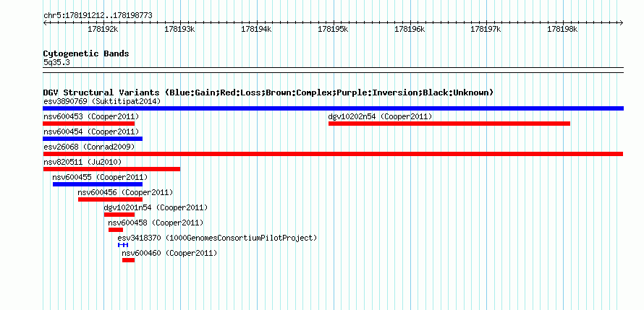Image resolution: width=644 pixels, height=310 pixels.
Task: Click the blue nsv600454 gain bar
Action: [x=93, y=139]
